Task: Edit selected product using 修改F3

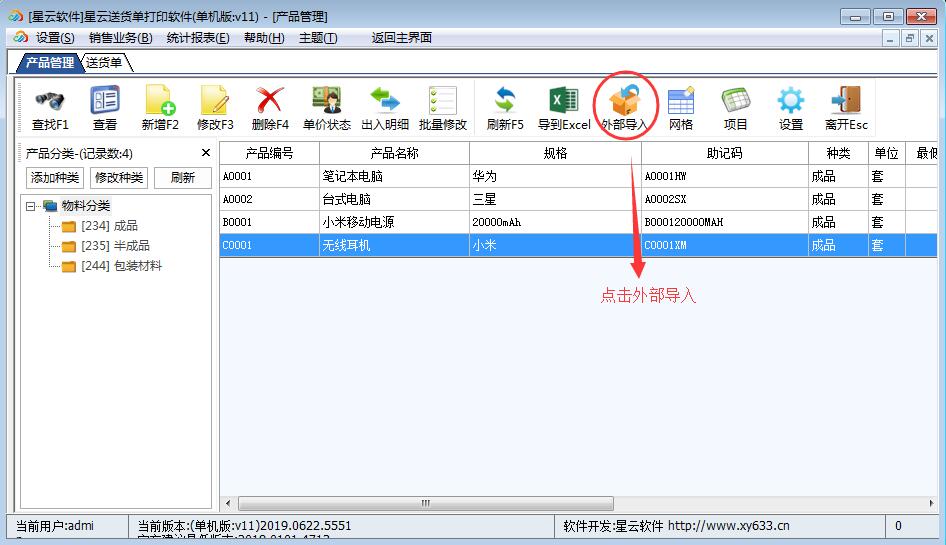Action: (215, 109)
